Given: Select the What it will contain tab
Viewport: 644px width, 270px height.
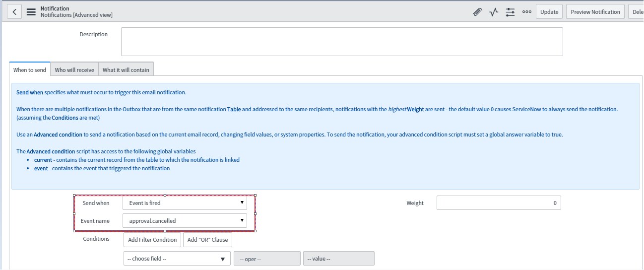Looking at the screenshot, I should click(126, 70).
